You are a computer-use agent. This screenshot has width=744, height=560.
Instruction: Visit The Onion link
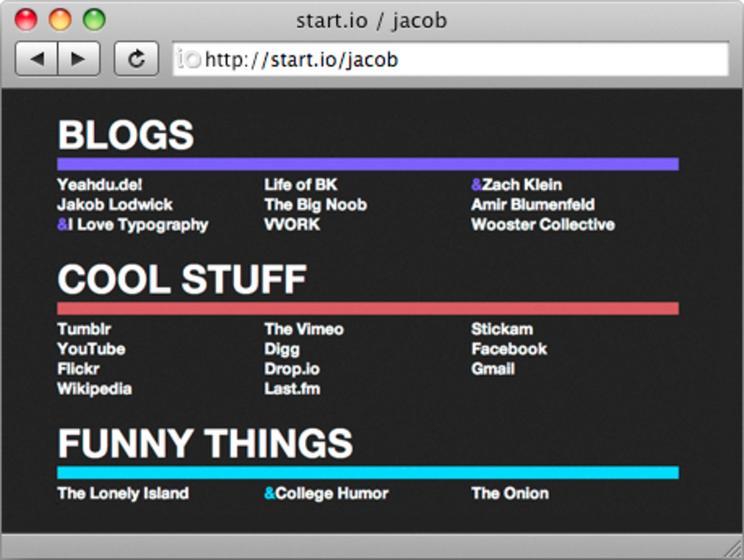(510, 493)
